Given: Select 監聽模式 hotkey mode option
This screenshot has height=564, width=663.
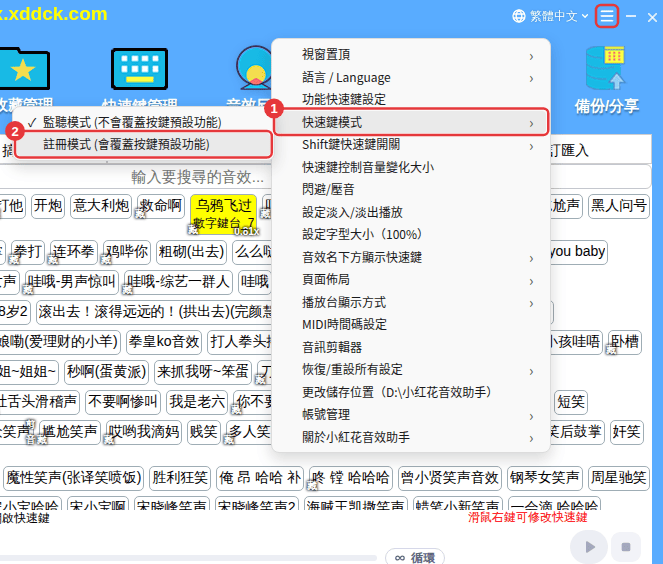Looking at the screenshot, I should click(x=143, y=122).
